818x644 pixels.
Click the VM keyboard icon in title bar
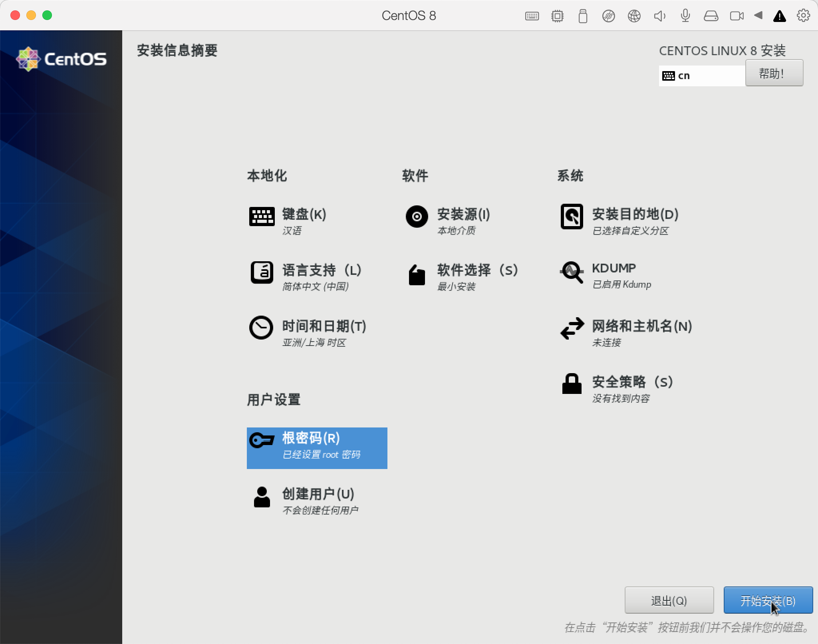(532, 16)
